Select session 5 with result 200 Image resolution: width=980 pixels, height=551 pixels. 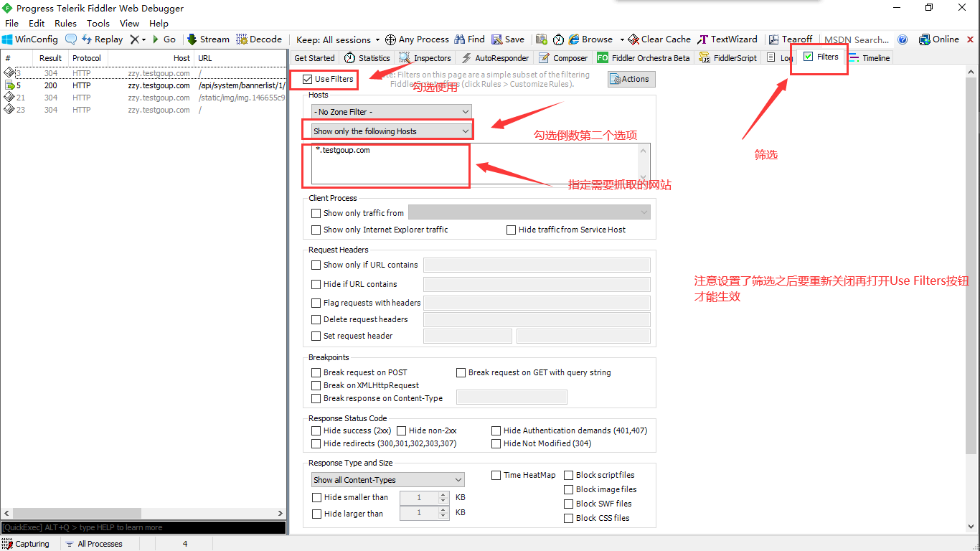143,85
